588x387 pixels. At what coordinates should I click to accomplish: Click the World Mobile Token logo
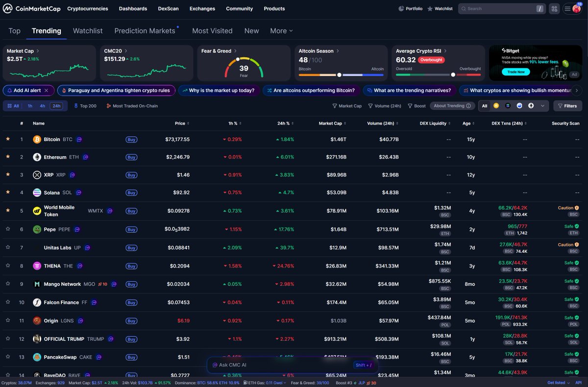point(37,211)
